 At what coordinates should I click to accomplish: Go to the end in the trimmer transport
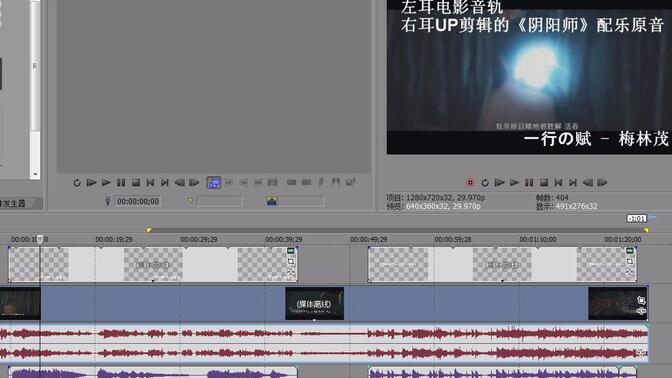pos(165,183)
